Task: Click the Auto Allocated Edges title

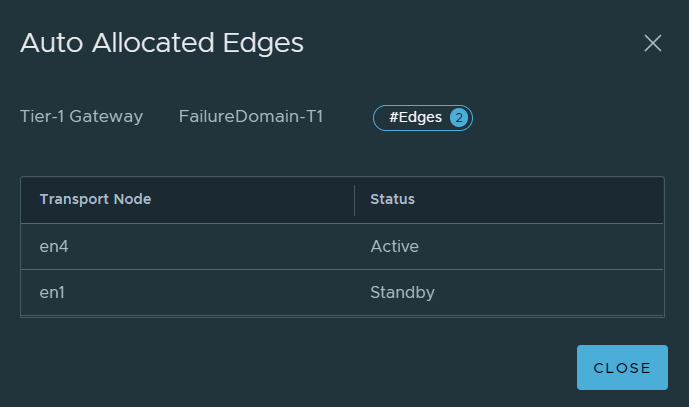Action: tap(162, 43)
